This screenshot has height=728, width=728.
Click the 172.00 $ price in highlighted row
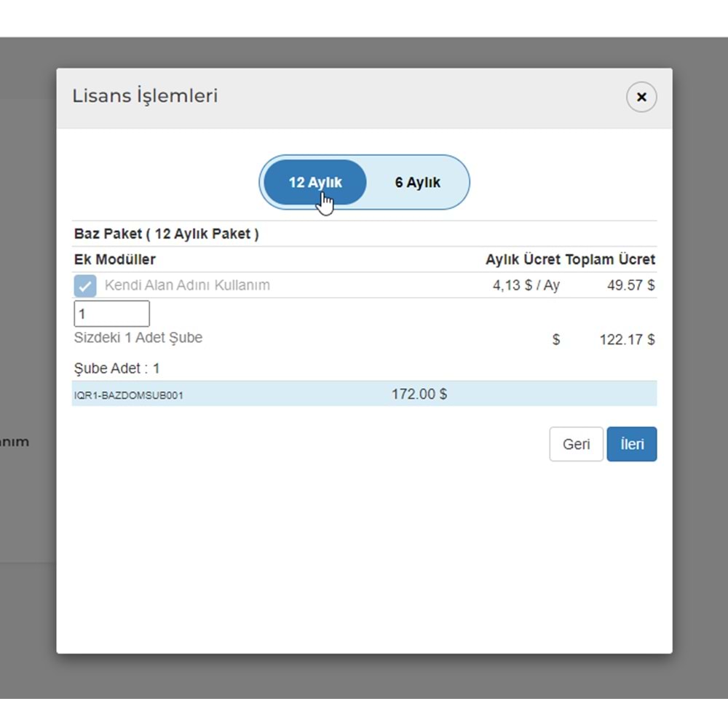coord(419,394)
